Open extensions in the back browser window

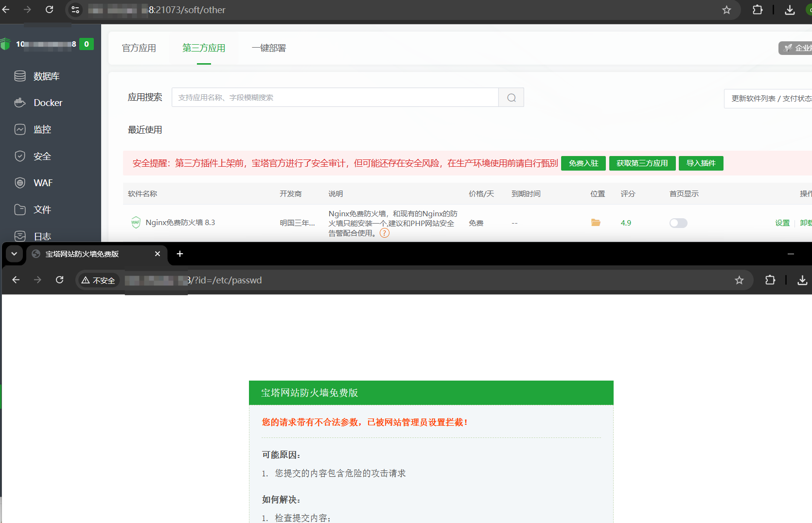pyautogui.click(x=758, y=10)
